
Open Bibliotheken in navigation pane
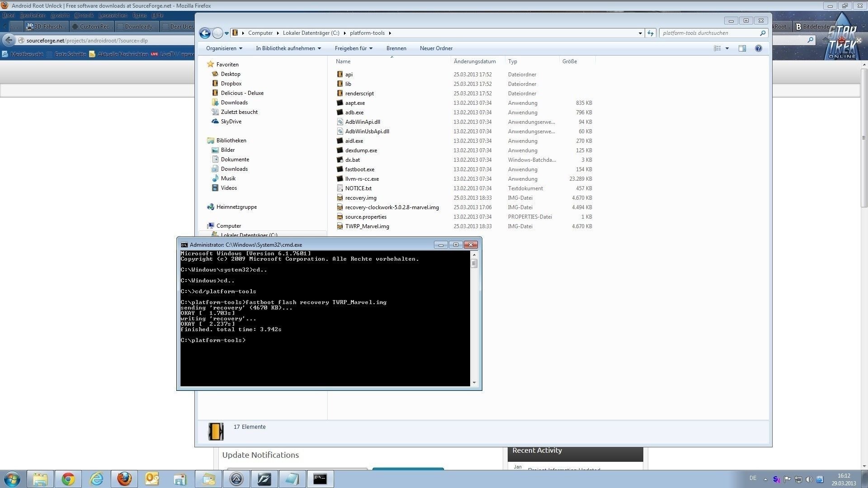click(231, 141)
